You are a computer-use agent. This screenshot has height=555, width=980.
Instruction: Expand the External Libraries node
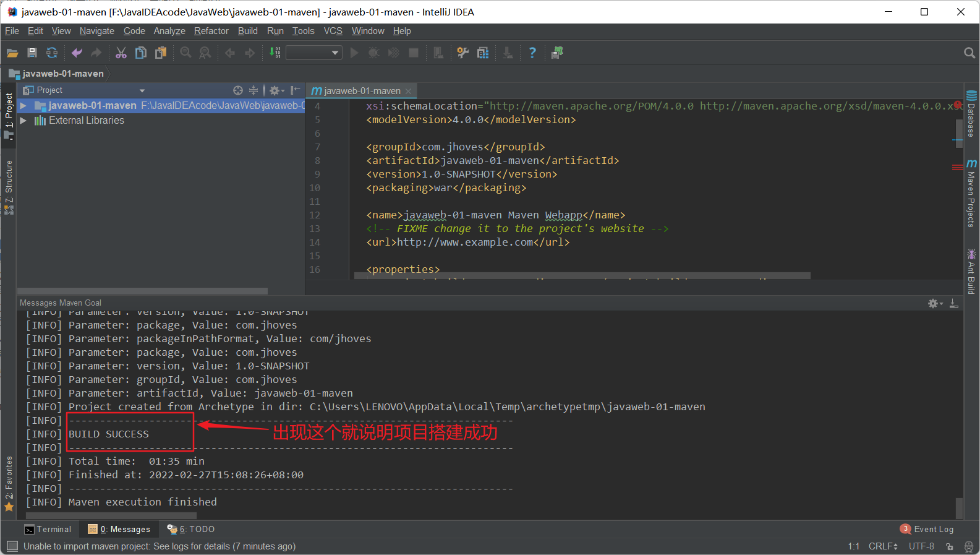23,121
